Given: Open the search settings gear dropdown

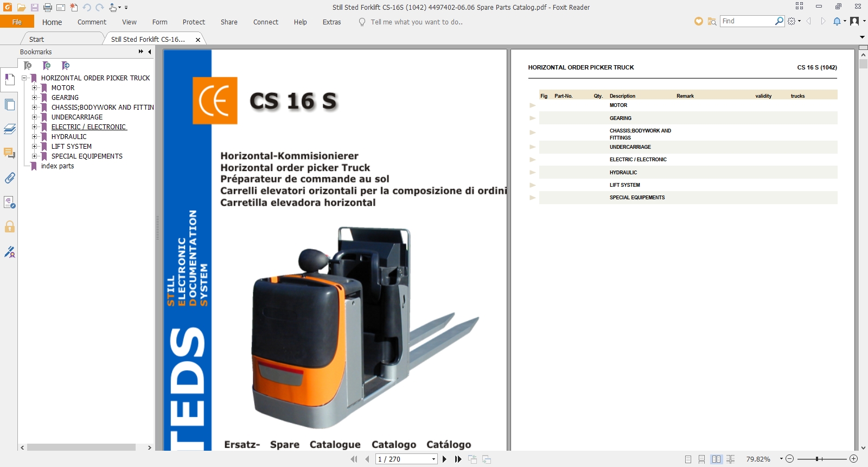Looking at the screenshot, I should tap(794, 21).
